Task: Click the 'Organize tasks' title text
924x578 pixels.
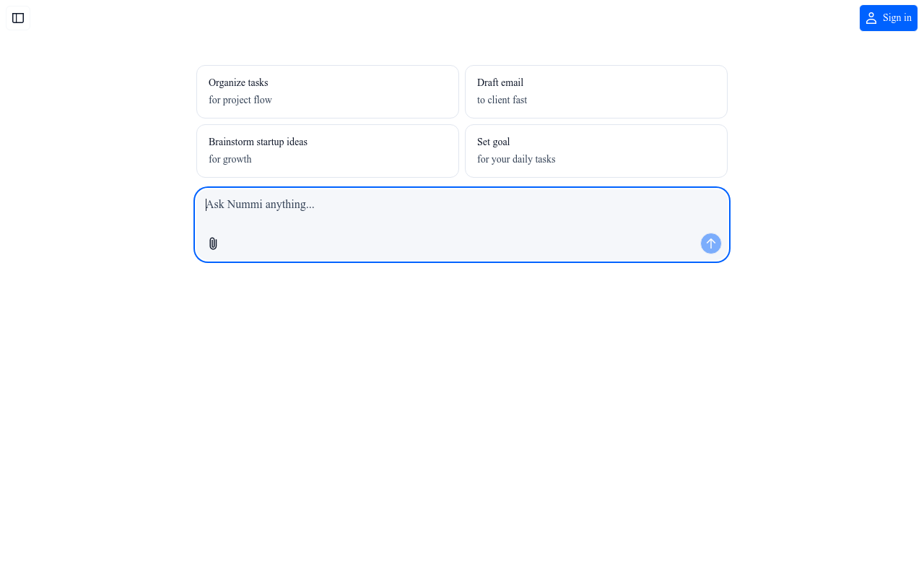Action: coord(238,83)
